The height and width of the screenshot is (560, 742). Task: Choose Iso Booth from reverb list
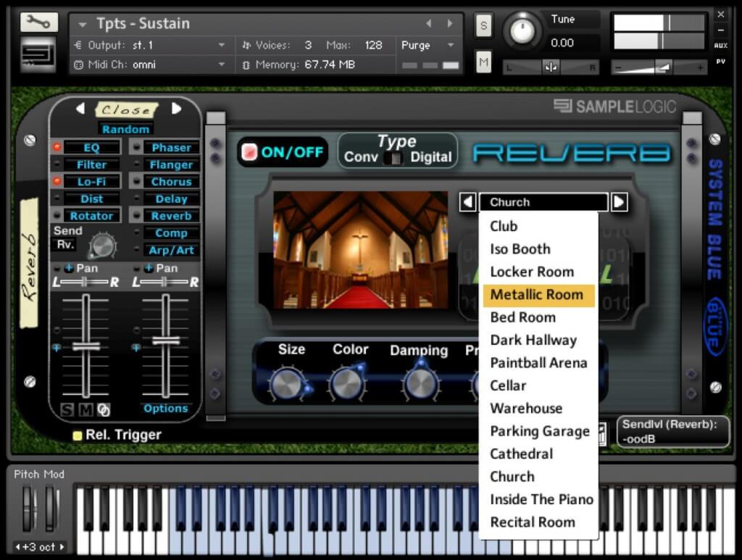click(539, 248)
